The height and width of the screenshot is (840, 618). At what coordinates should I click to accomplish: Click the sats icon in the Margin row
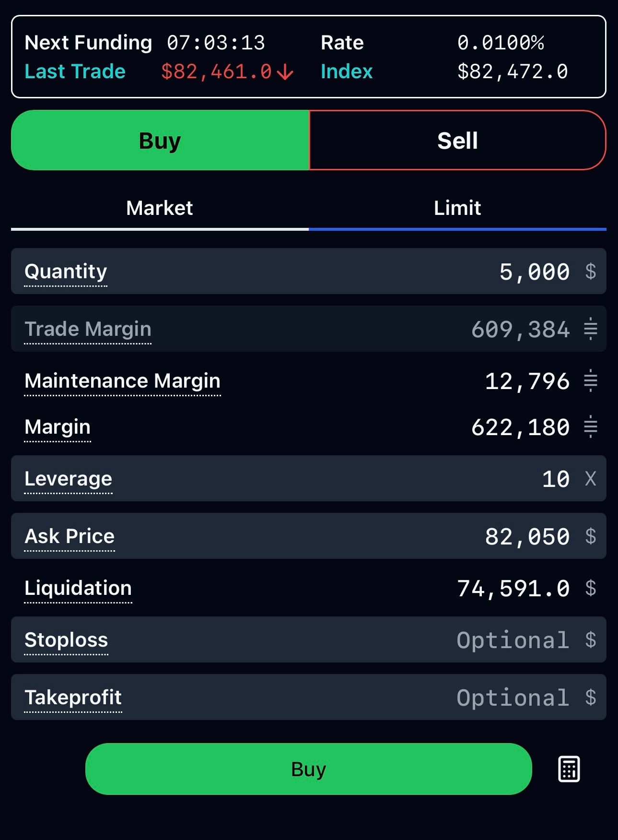pos(590,427)
